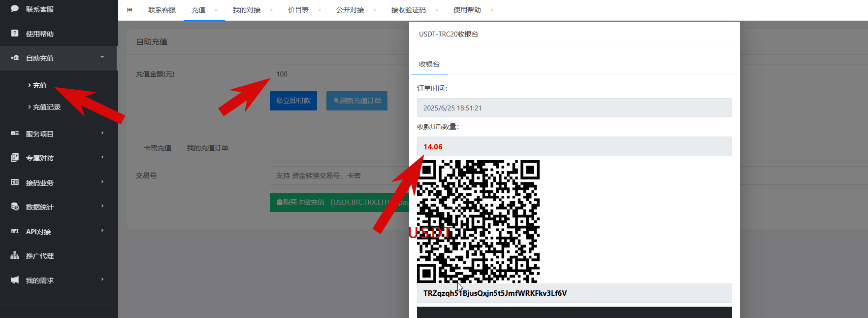The height and width of the screenshot is (318, 868).
Task: Expand the 接码业务 menu chevron
Action: pos(102,182)
